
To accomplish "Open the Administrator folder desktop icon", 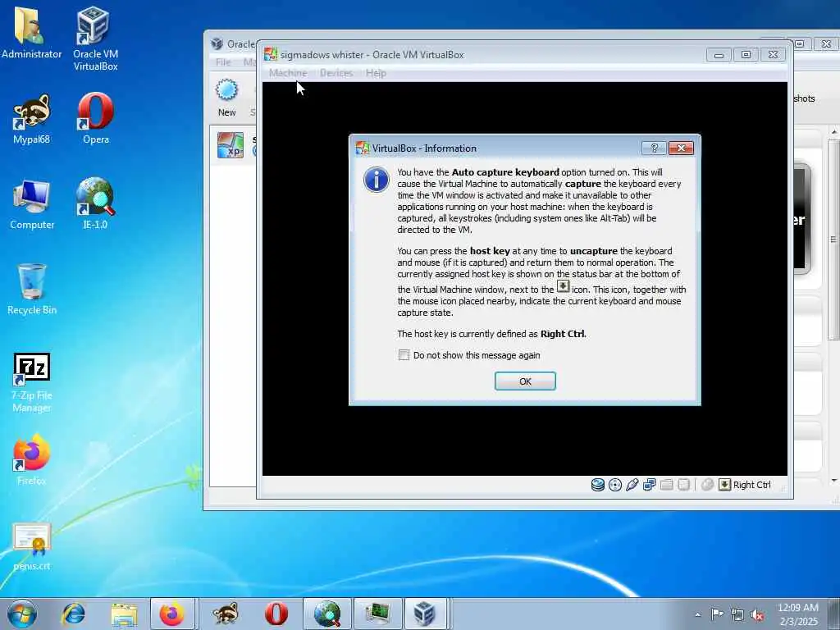I will click(x=31, y=32).
